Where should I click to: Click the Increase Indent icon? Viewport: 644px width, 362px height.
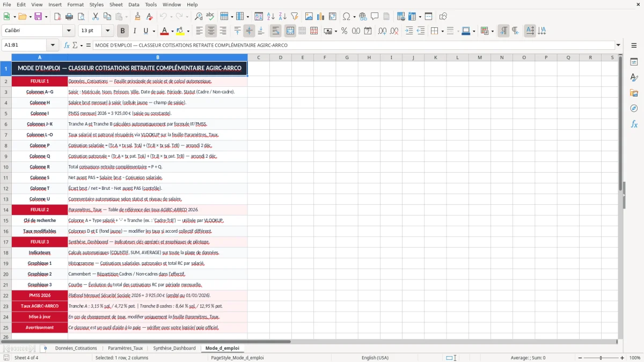point(409,31)
